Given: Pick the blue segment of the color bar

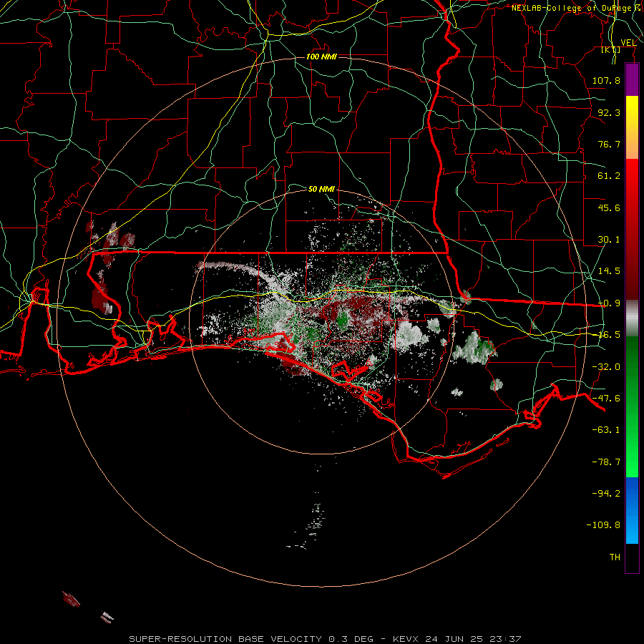Looking at the screenshot, I should pyautogui.click(x=632, y=510).
